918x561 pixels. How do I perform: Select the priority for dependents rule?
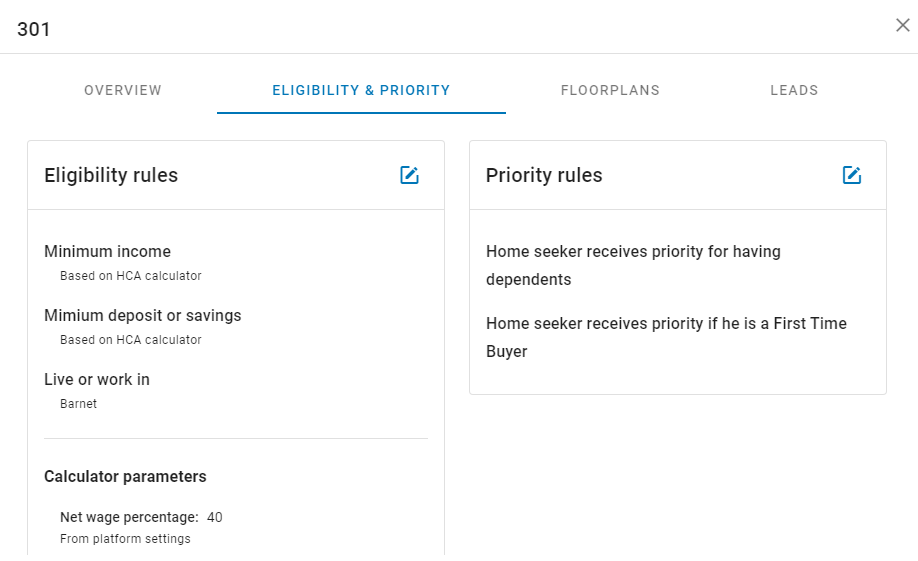click(x=633, y=265)
